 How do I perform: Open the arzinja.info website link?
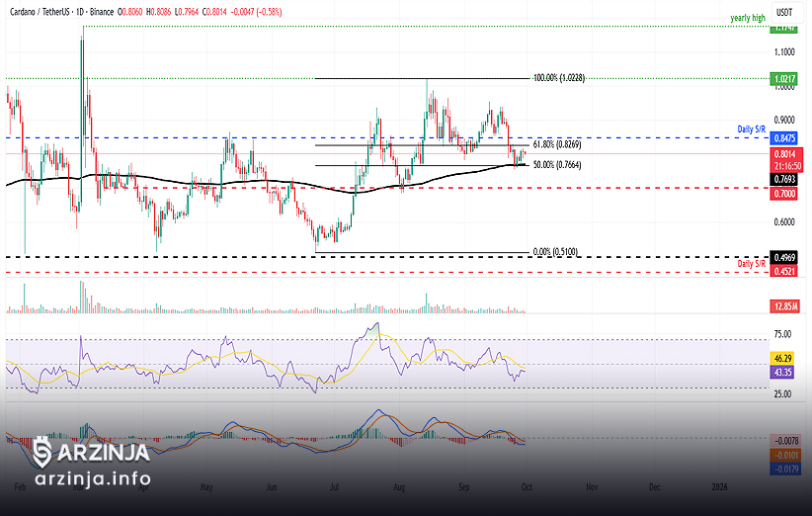pyautogui.click(x=92, y=478)
